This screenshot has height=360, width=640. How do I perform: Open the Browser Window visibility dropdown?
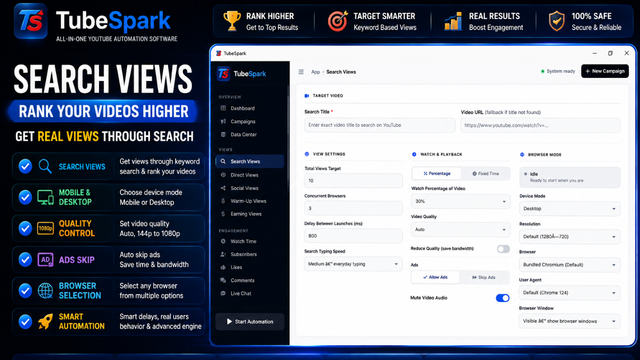tap(570, 321)
